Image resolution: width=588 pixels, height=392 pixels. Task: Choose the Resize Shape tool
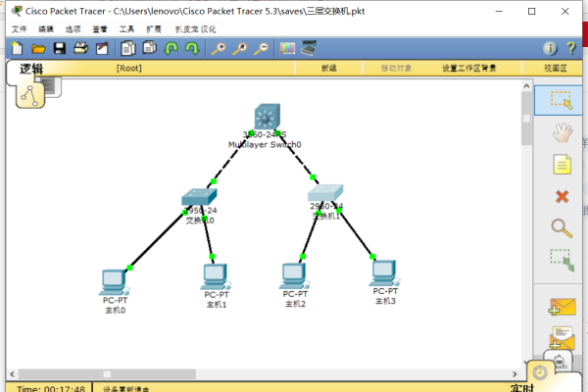pos(563,260)
